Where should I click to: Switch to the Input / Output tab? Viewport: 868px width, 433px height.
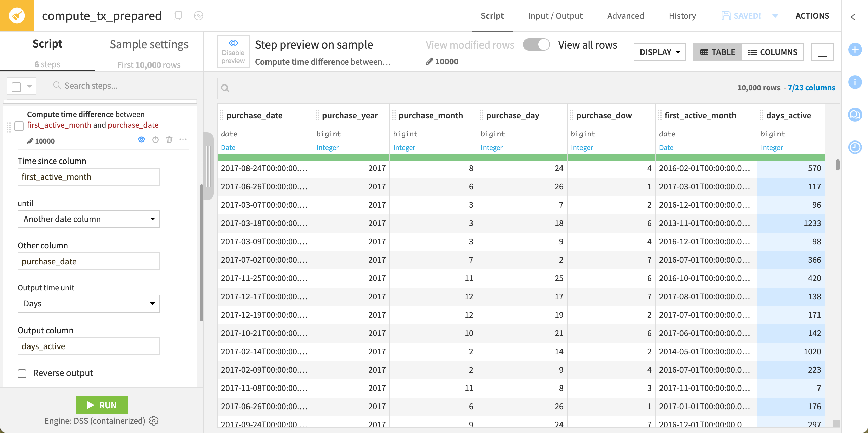click(x=555, y=16)
